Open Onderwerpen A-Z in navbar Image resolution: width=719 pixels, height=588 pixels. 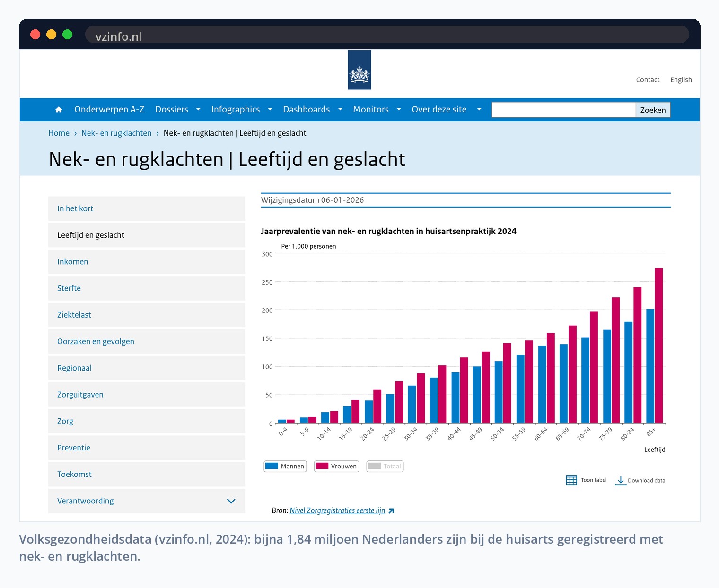(x=109, y=110)
